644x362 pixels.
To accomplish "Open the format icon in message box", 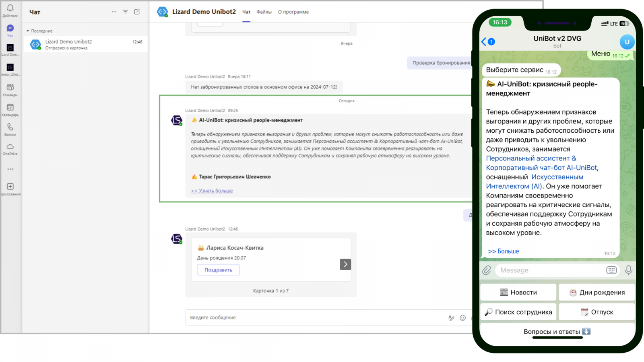I will (451, 318).
